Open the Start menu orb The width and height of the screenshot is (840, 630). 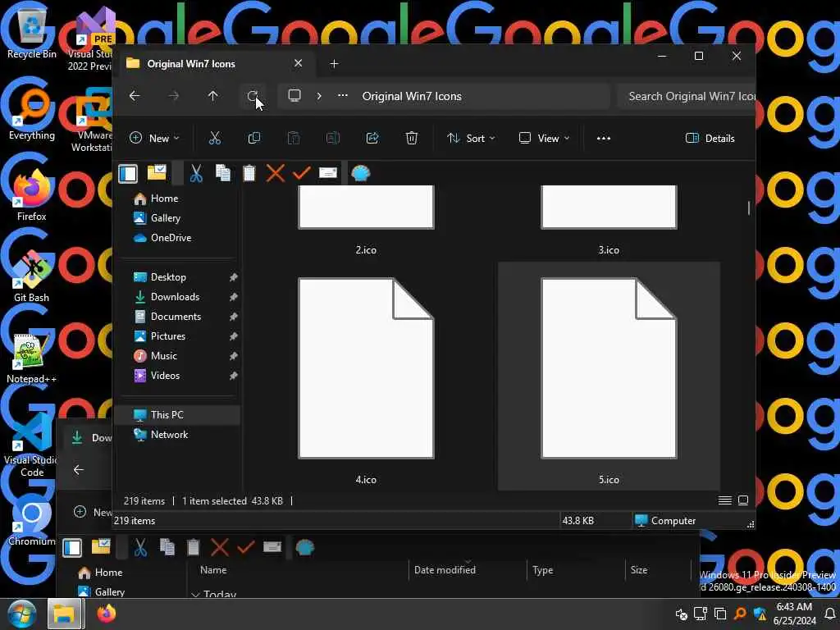21,614
